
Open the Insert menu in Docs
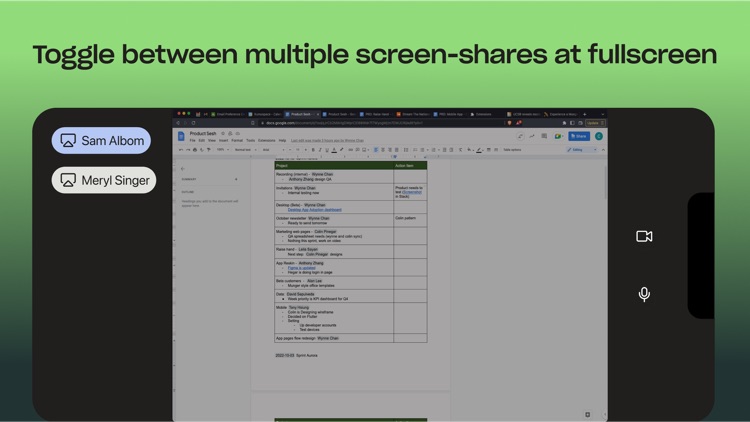tap(223, 141)
